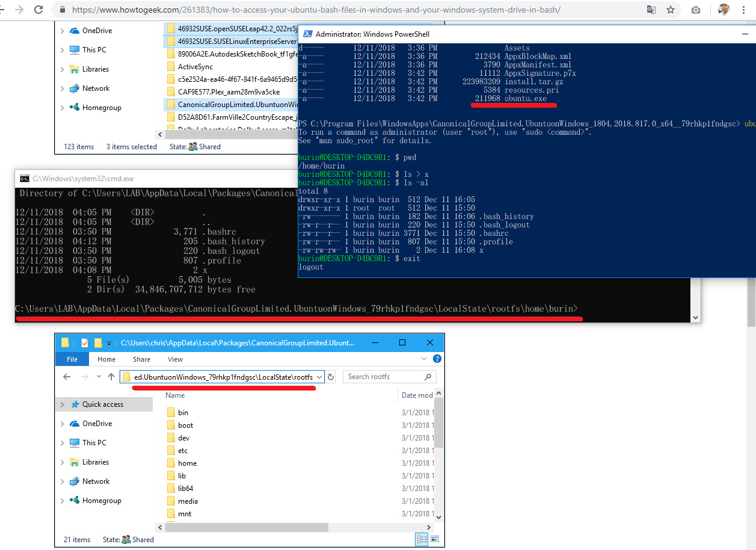756x550 pixels.
Task: Click the Name column header
Action: pos(176,395)
